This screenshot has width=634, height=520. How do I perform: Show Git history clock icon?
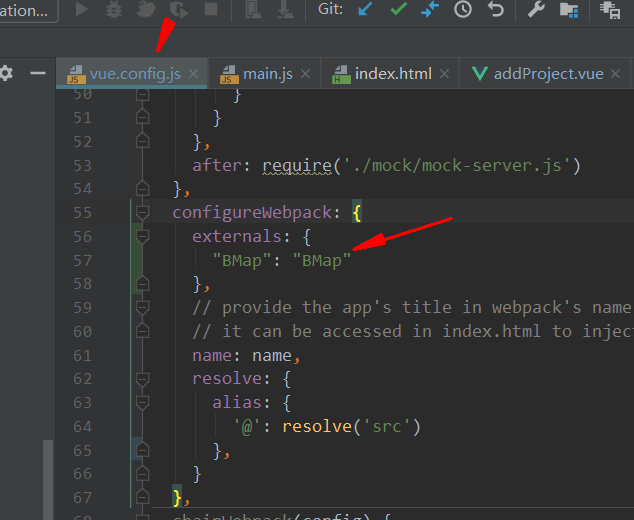coord(463,9)
